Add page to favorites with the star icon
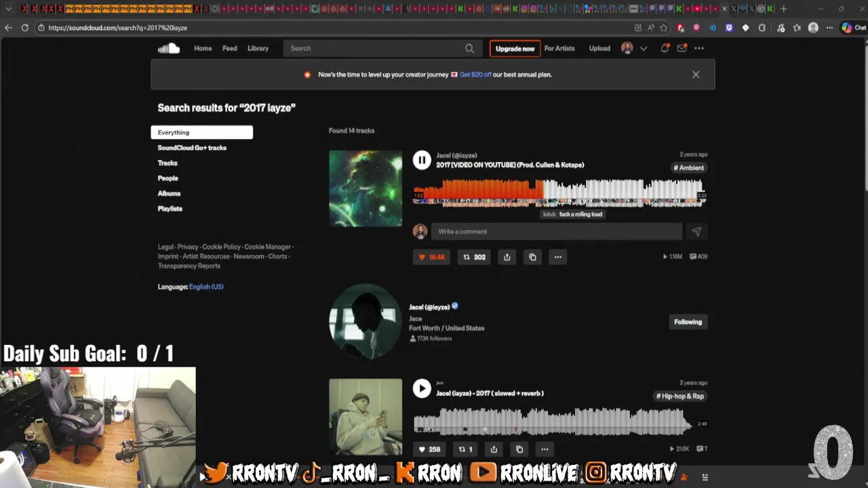Viewport: 868px width, 488px height. (663, 28)
